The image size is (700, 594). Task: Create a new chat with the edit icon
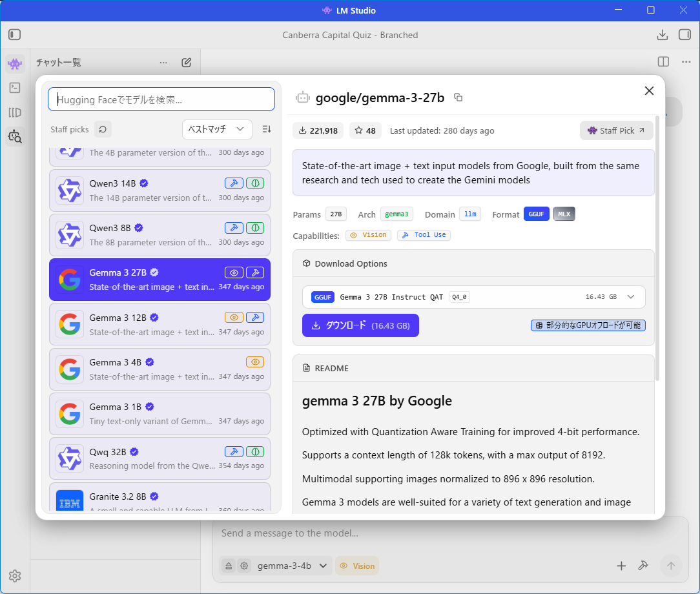[187, 63]
